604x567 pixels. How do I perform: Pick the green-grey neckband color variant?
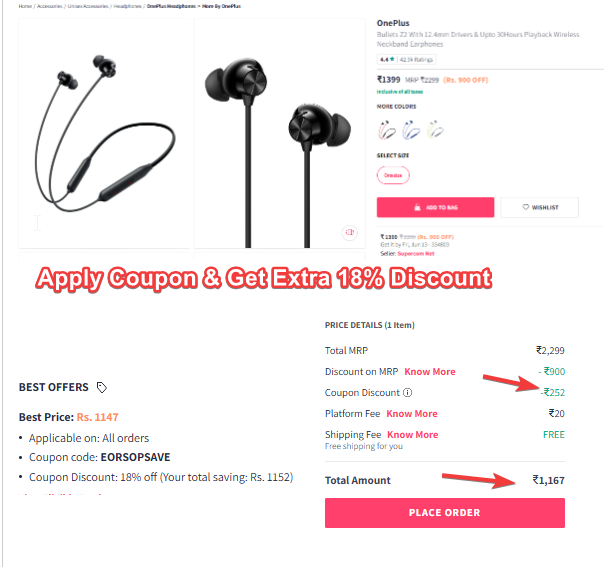[x=435, y=130]
